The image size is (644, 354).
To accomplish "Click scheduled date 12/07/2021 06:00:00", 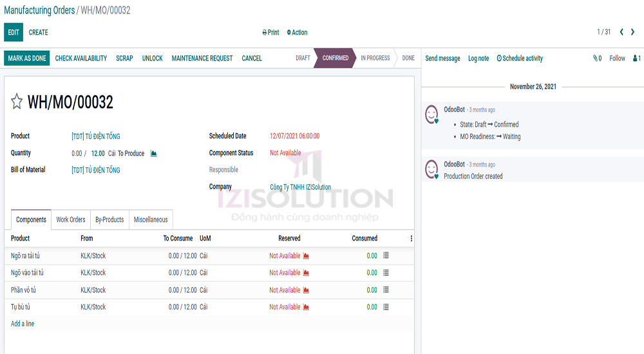I will tap(294, 136).
